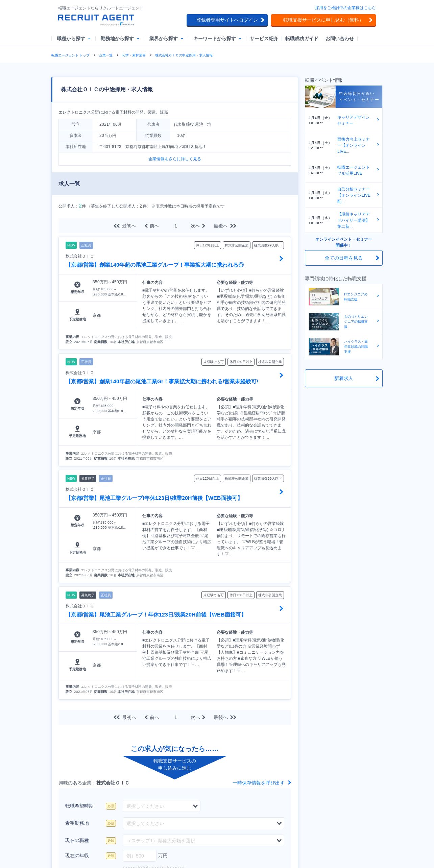Open キャリアデザインセミナー event
Viewport: 434px width, 868px height.
344,120
